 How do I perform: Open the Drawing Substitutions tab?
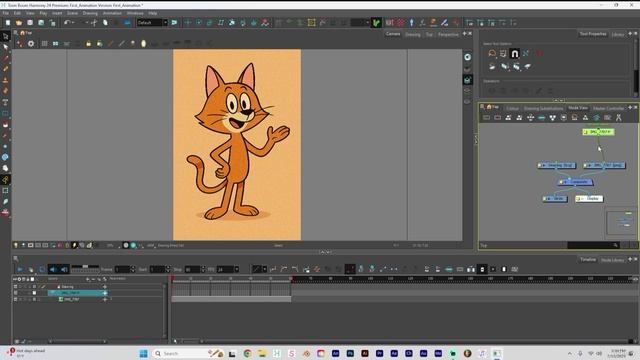543,108
